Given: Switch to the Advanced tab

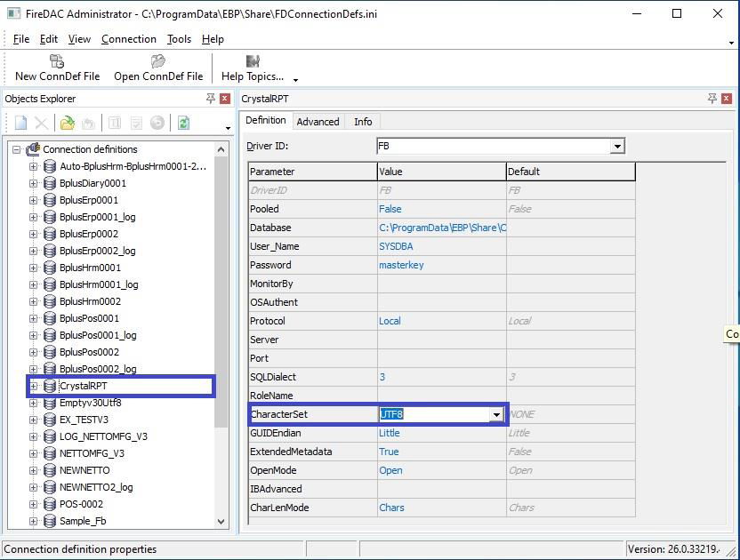Looking at the screenshot, I should click(x=318, y=122).
